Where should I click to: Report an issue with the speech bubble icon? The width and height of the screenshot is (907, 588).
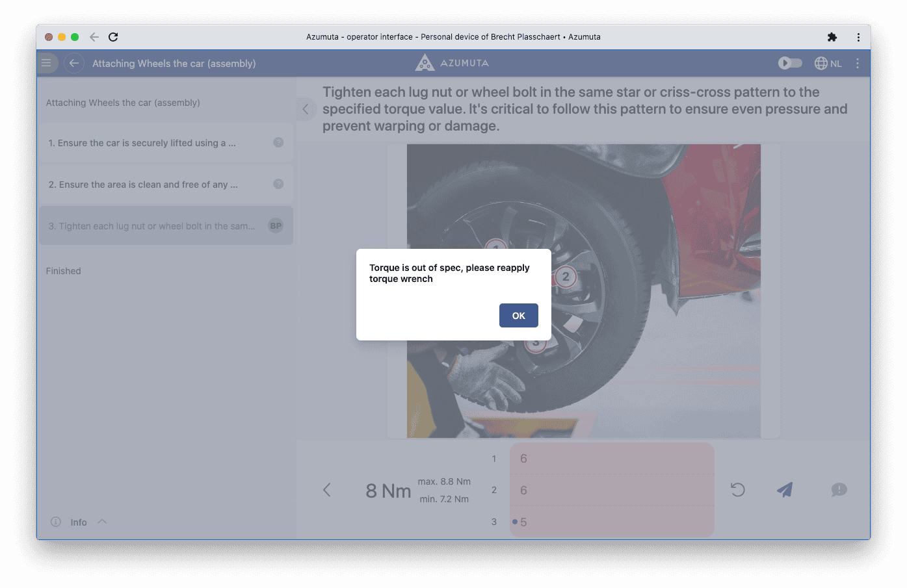(839, 489)
